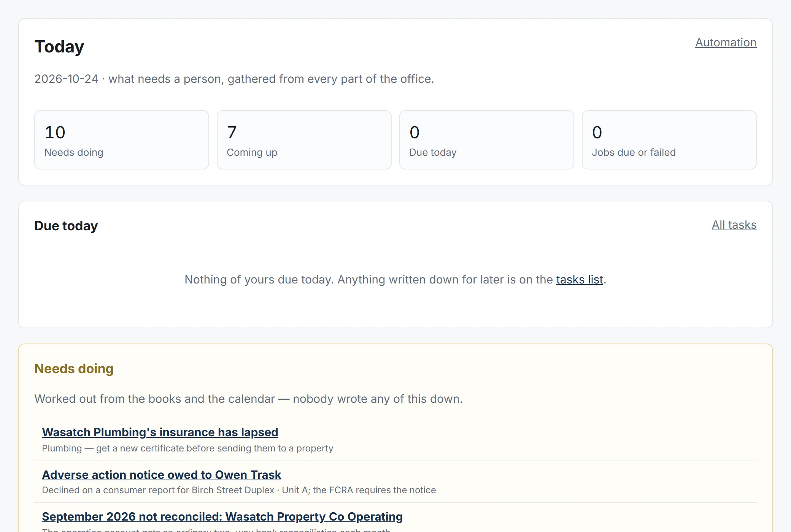
Task: Open September 2026 not reconciled item
Action: point(222,517)
